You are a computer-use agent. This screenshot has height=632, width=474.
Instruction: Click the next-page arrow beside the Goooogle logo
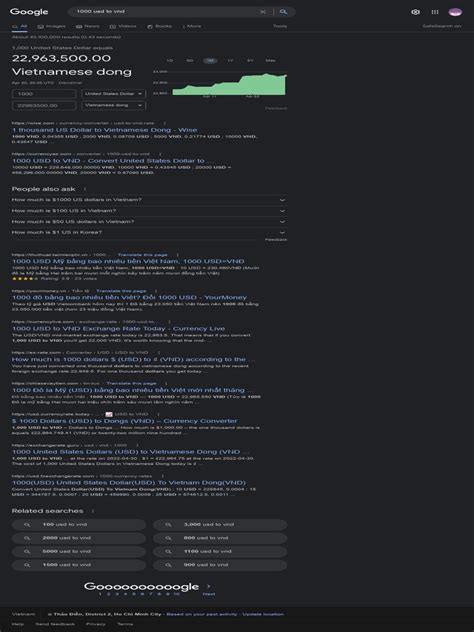[208, 586]
